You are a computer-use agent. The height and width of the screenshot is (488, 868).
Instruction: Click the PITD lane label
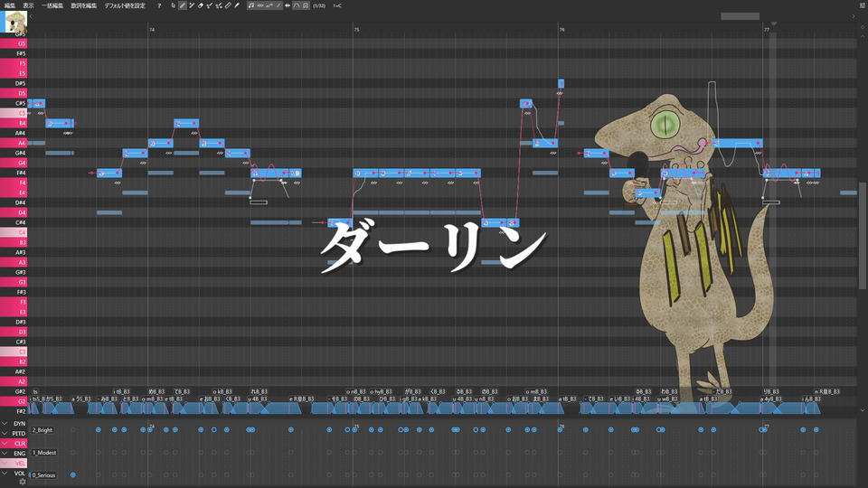pos(19,433)
